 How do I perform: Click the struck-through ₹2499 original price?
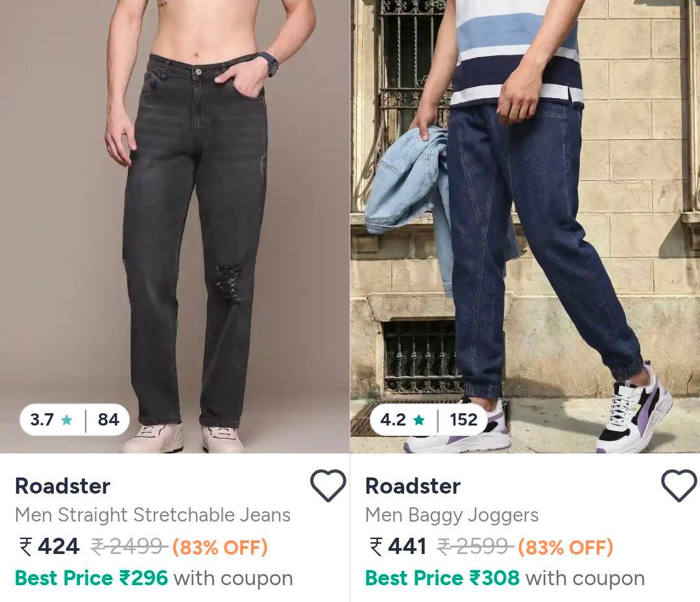pyautogui.click(x=129, y=547)
